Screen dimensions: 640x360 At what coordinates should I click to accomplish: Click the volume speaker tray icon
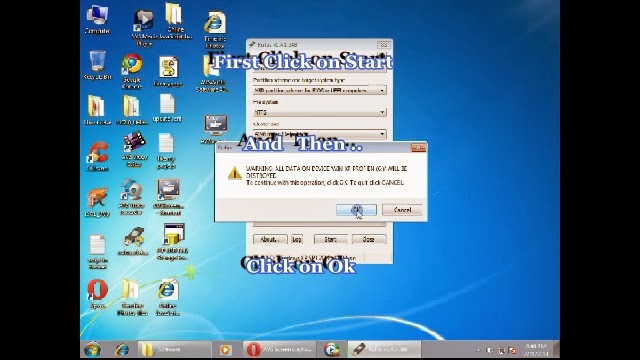coord(490,350)
